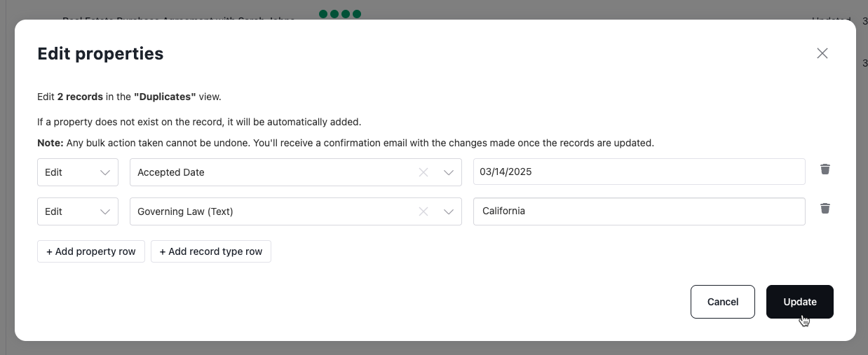Clear the Accepted Date property selection
This screenshot has width=868, height=355.
[x=423, y=172]
